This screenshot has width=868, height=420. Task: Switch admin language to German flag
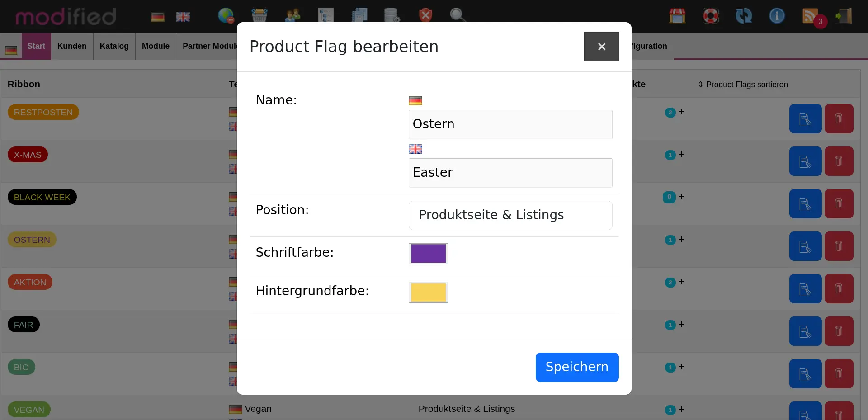(158, 17)
